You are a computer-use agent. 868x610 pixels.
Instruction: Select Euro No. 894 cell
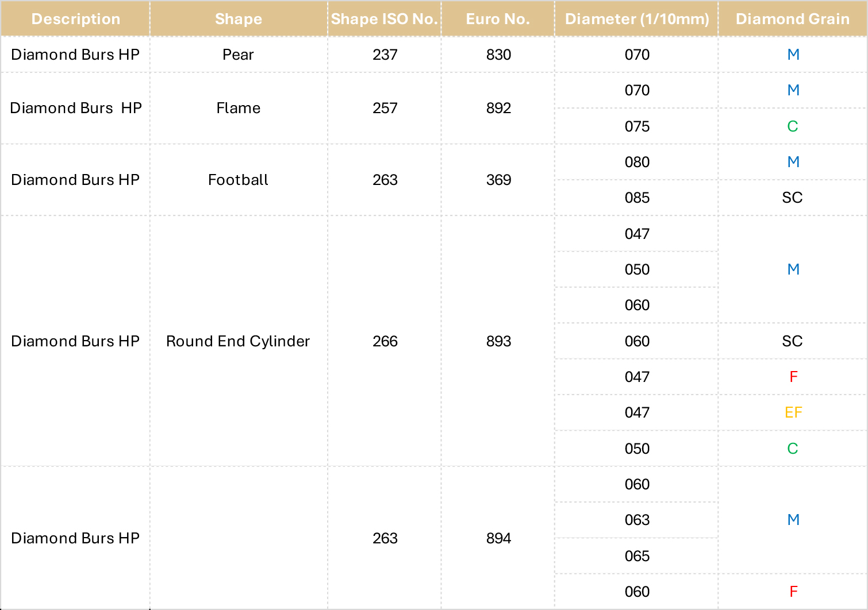(498, 538)
